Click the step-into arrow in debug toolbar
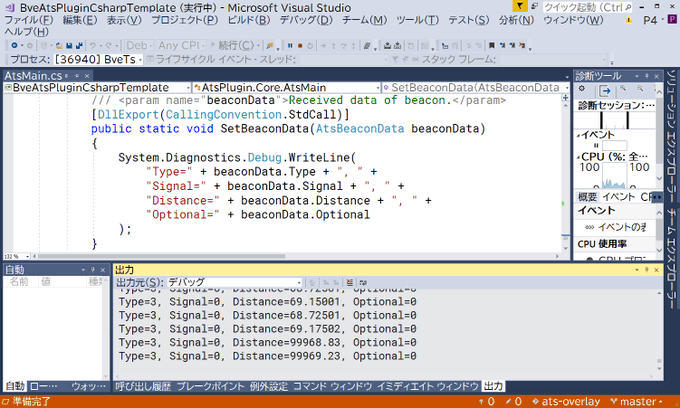Viewport: 680px width, 408px height. point(333,45)
